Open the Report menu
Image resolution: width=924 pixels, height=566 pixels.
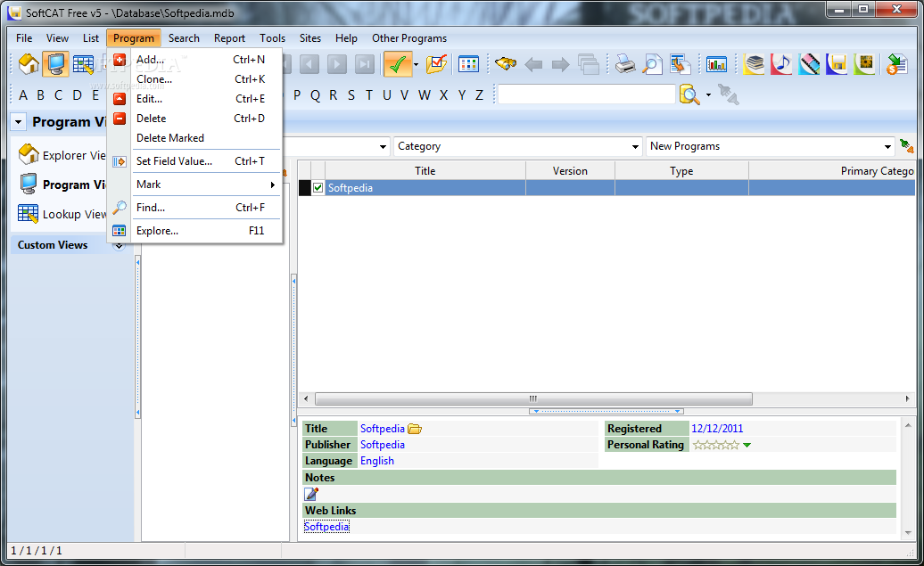point(229,38)
